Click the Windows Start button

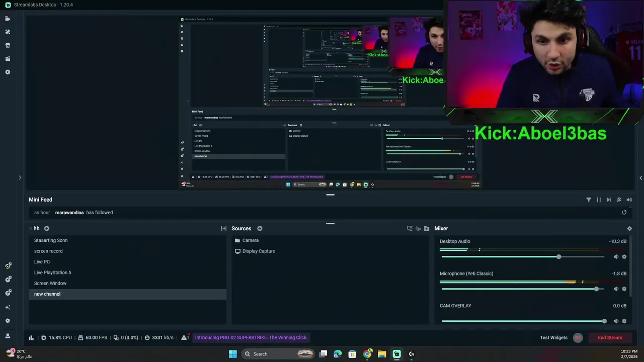coord(233,354)
